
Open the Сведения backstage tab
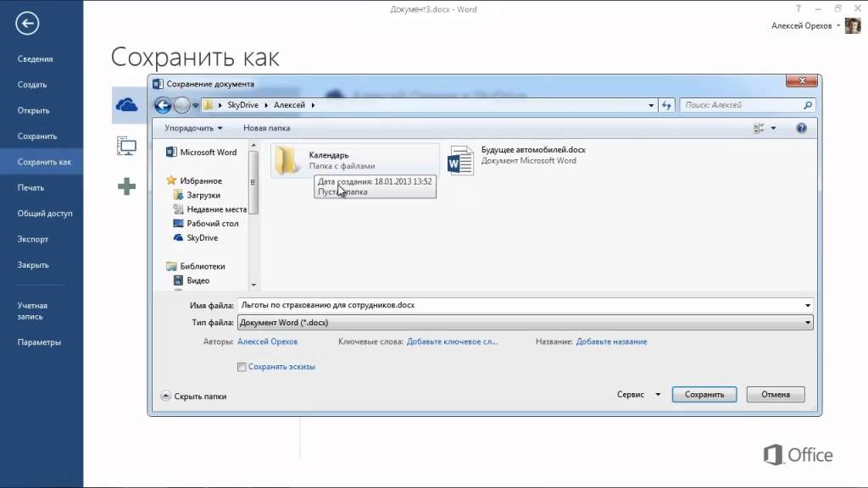click(42, 58)
